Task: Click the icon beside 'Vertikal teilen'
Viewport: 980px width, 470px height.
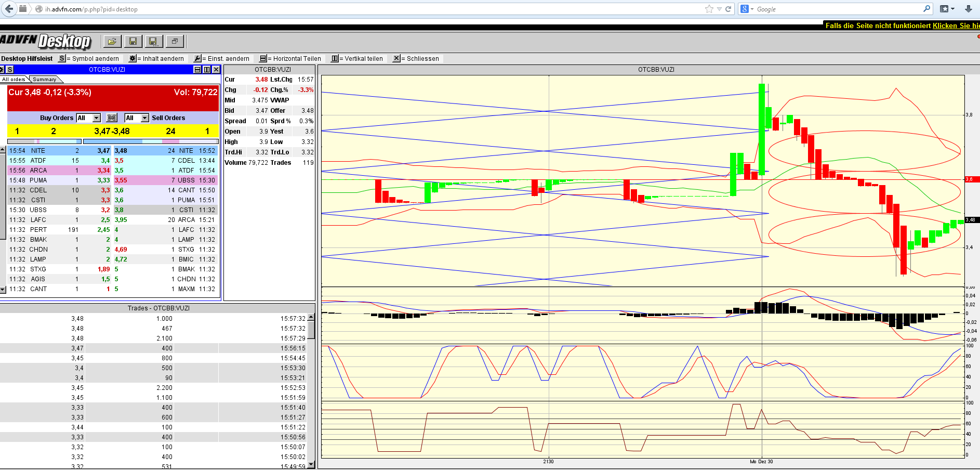Action: pyautogui.click(x=335, y=59)
